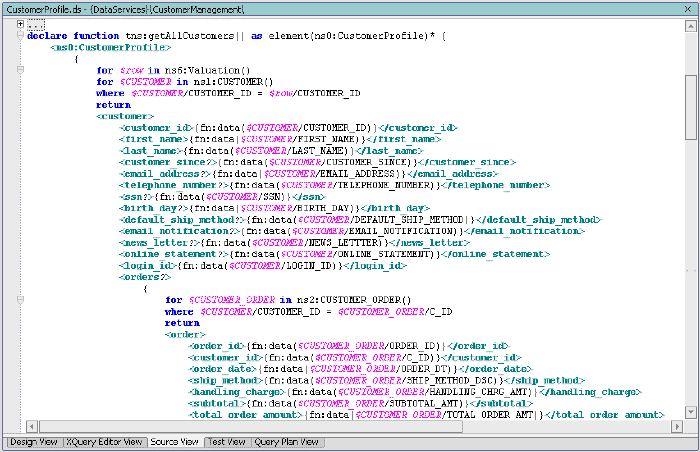This screenshot has height=452, width=700.
Task: Click 'ns2:CUSTOMER_ORDER()' in the for clause
Action: point(354,300)
